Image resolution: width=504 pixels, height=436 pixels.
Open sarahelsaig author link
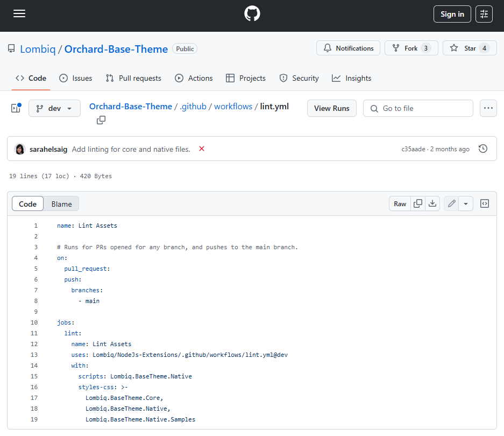point(48,149)
